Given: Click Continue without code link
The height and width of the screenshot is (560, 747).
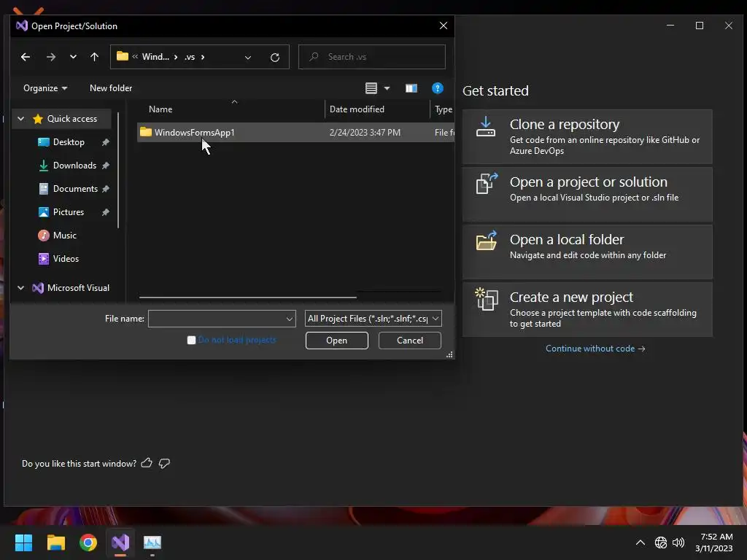Looking at the screenshot, I should point(595,349).
